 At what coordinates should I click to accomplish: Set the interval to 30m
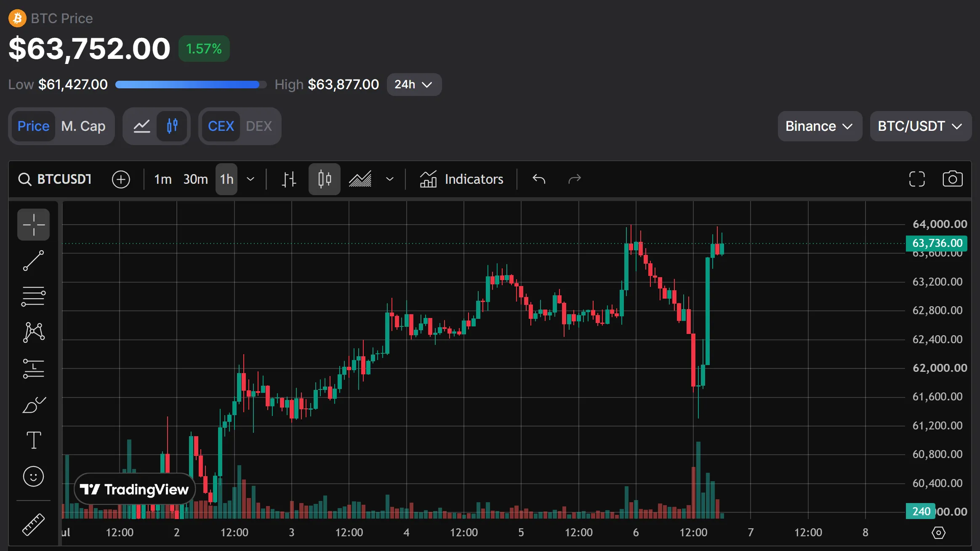pos(195,179)
